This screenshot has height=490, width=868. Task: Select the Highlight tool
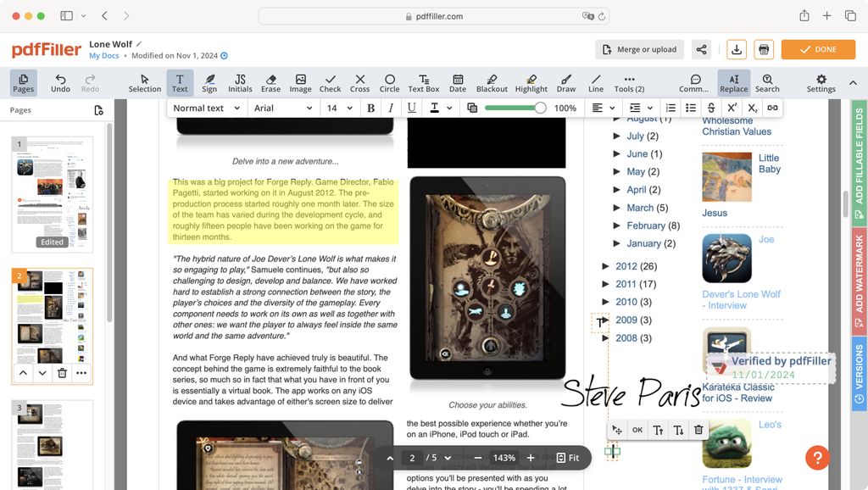click(x=531, y=83)
